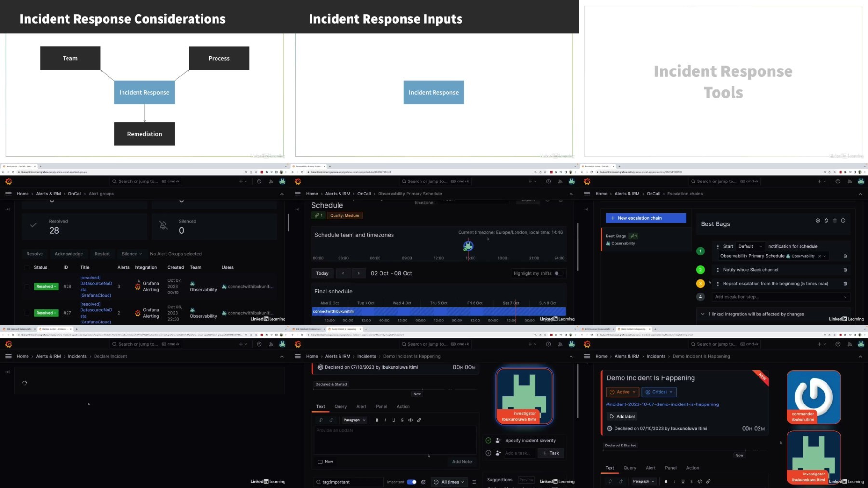Screen dimensions: 868x488
Task: Delete the Notify whole Slack channel step
Action: tap(845, 270)
